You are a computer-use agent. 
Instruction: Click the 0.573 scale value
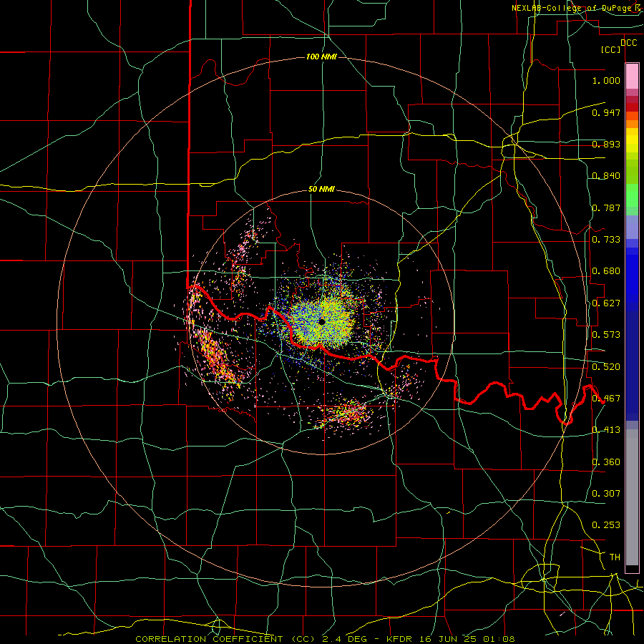[606, 335]
